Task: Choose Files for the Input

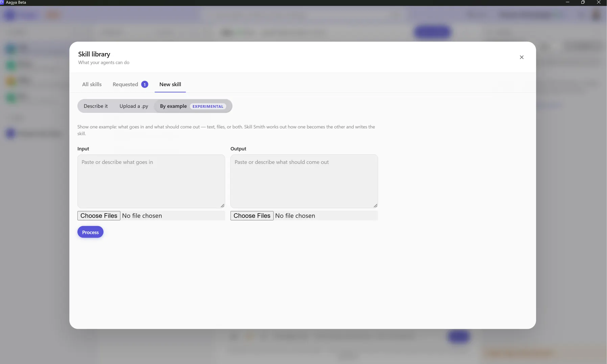Action: [99, 216]
